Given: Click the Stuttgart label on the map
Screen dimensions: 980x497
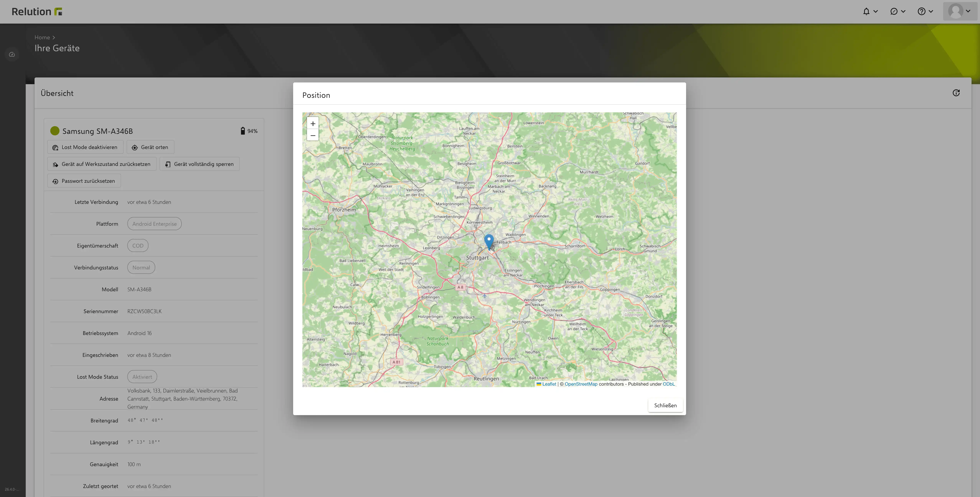Looking at the screenshot, I should (x=478, y=258).
